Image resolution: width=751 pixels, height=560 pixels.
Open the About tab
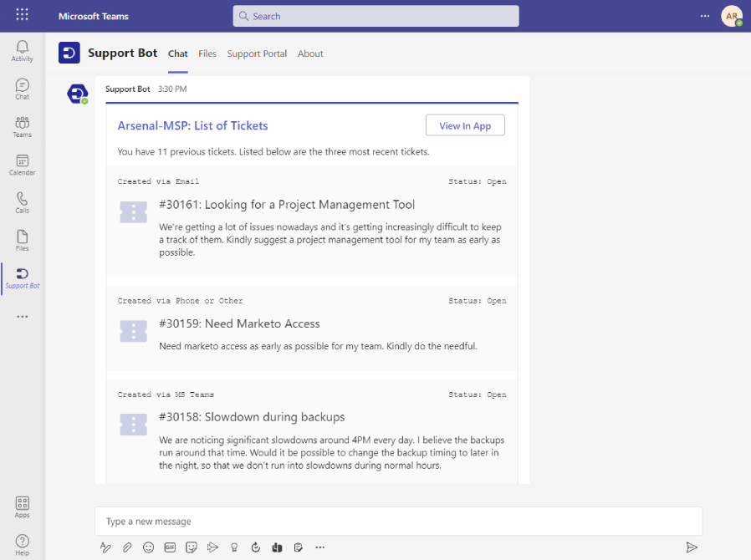click(310, 53)
